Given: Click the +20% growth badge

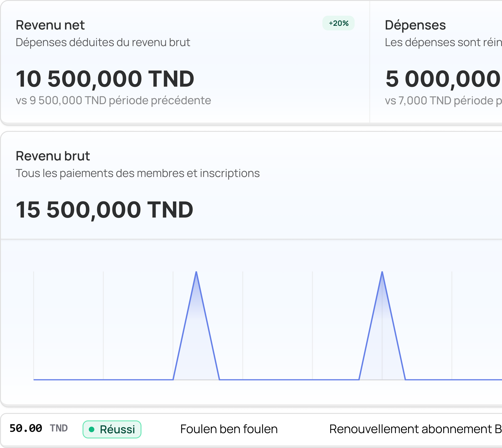Looking at the screenshot, I should click(x=338, y=23).
